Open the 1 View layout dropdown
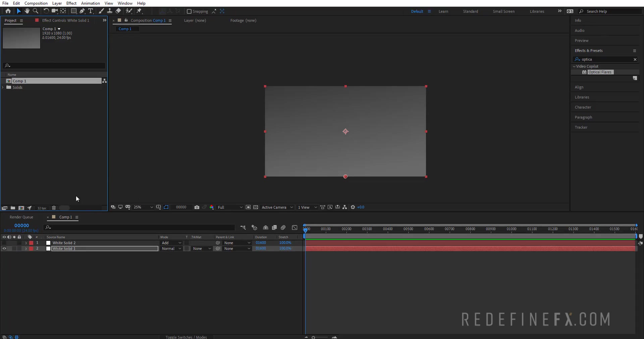 pos(307,207)
